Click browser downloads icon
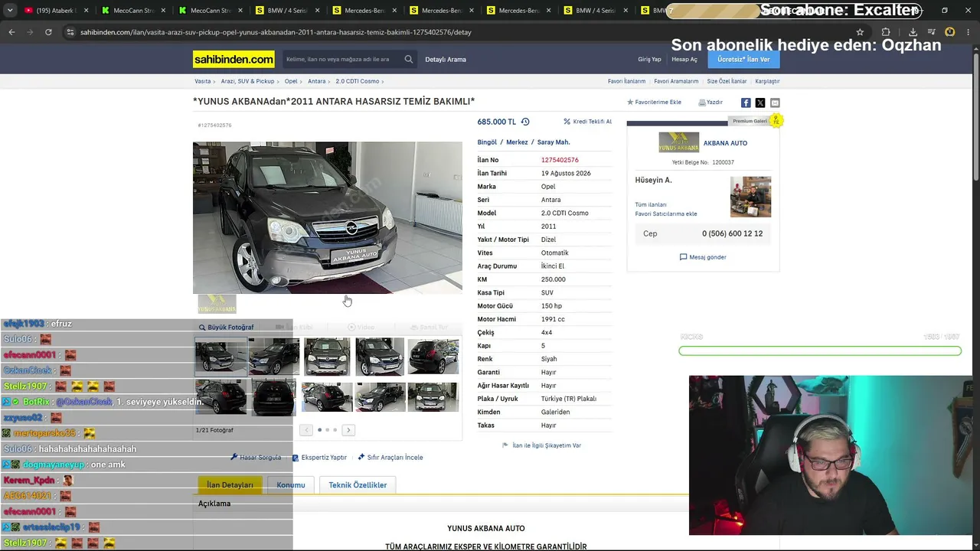This screenshot has width=980, height=551. tap(913, 32)
